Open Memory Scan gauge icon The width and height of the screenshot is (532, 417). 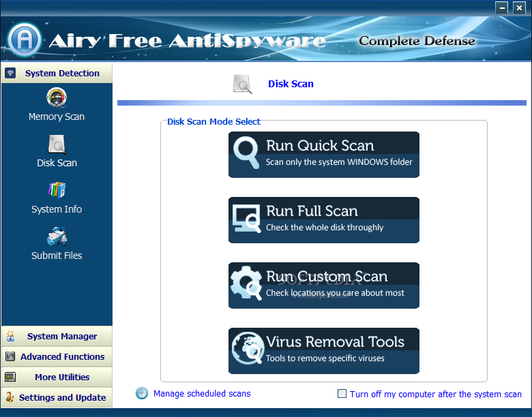point(57,97)
